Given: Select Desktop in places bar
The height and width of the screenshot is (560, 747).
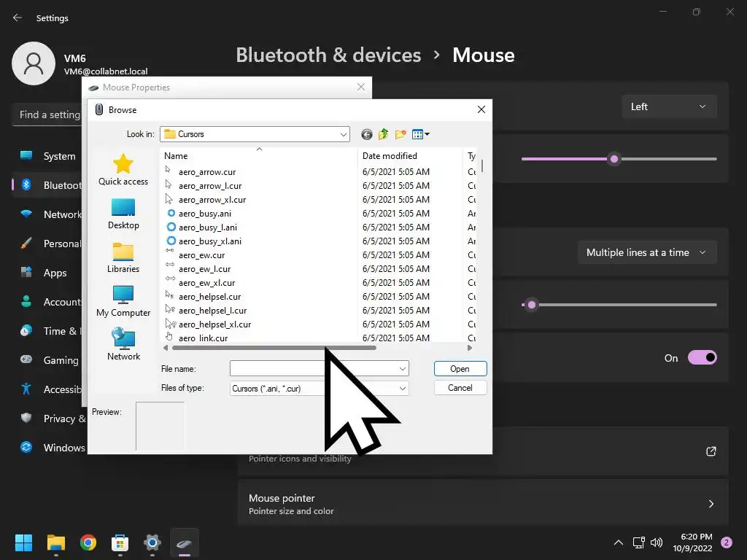Looking at the screenshot, I should [x=123, y=214].
